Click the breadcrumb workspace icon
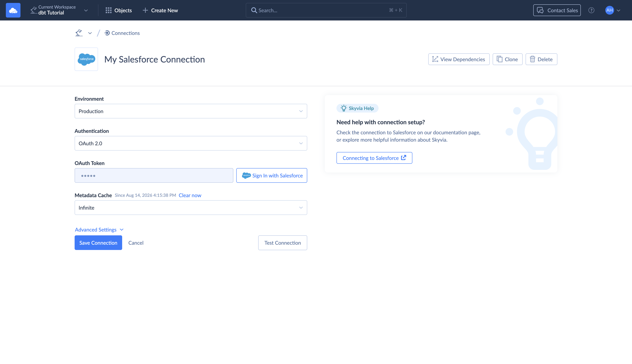The image size is (632, 364). [x=79, y=33]
